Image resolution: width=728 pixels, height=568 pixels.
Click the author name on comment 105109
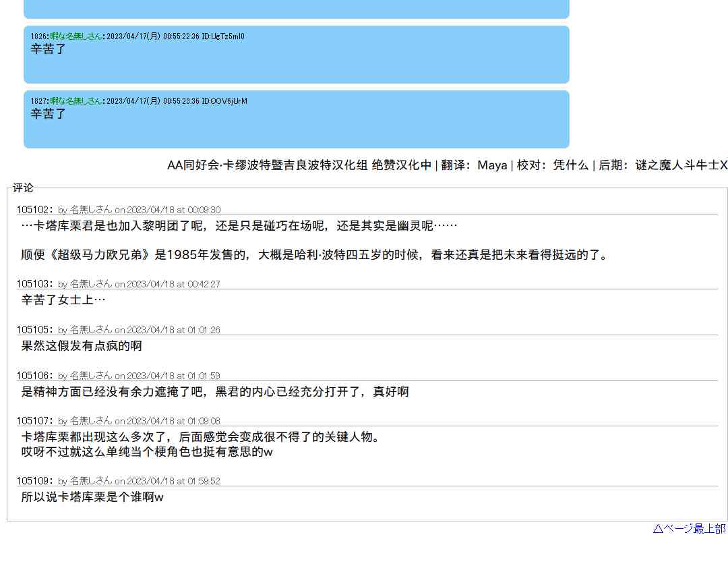[x=90, y=481]
